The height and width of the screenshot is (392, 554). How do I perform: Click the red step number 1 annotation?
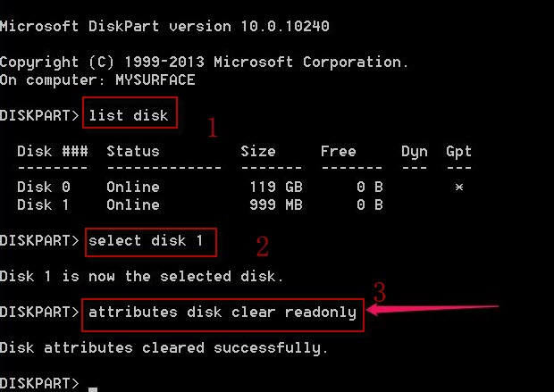212,129
